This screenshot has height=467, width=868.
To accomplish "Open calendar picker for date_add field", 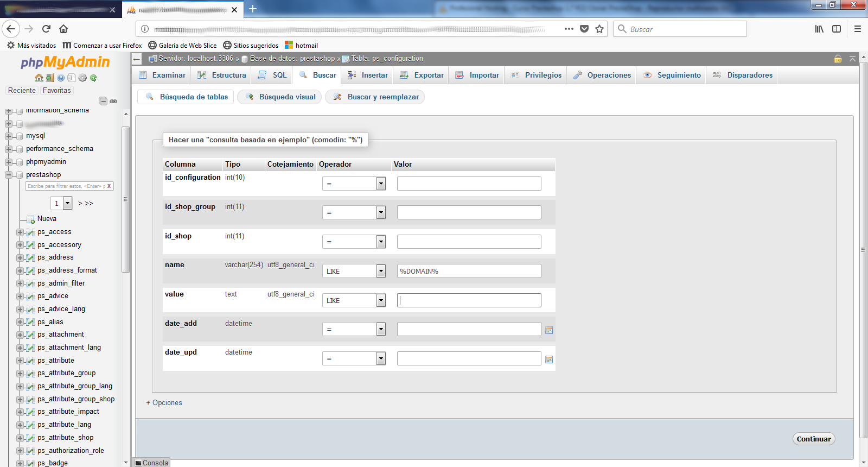I will click(549, 330).
